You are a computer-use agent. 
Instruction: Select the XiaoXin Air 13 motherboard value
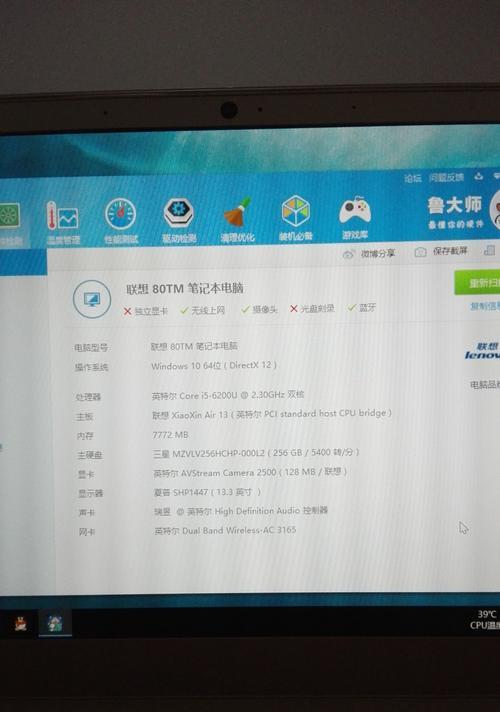tap(272, 414)
